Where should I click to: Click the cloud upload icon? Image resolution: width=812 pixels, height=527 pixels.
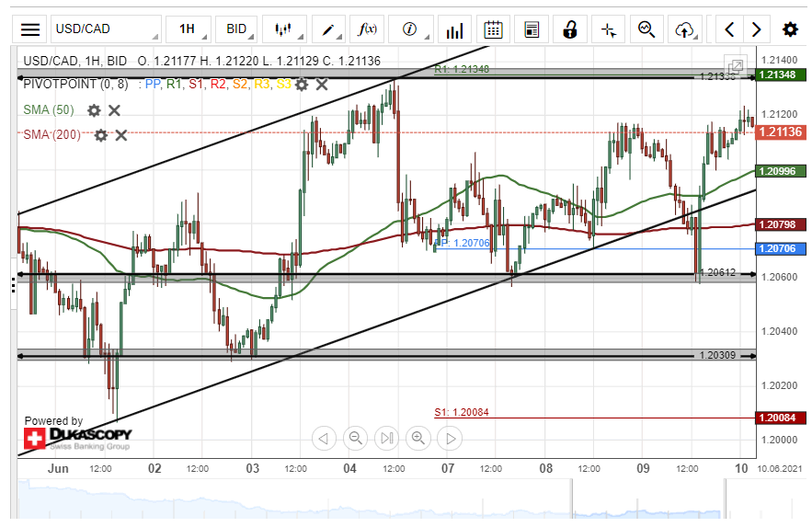pos(684,29)
